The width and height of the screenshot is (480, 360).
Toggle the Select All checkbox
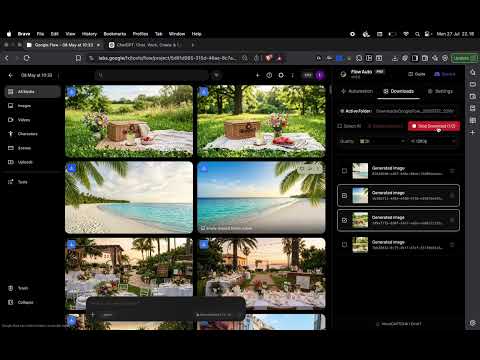pos(340,126)
